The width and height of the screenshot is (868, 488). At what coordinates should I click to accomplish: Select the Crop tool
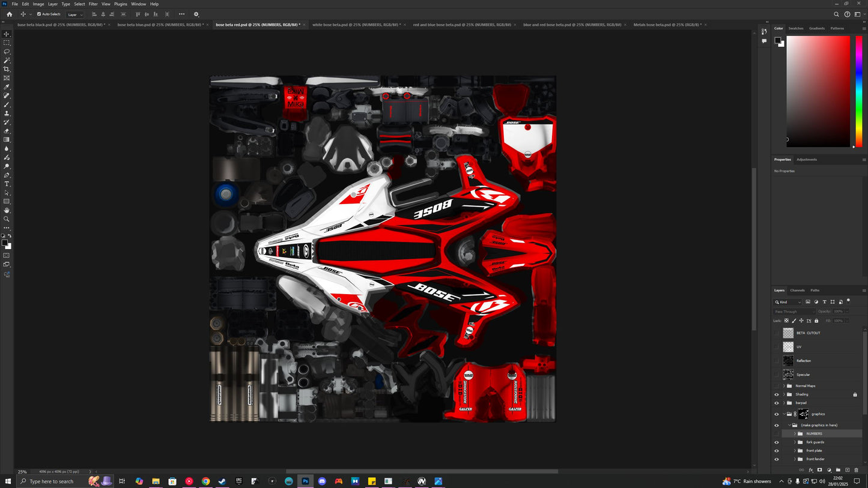(x=7, y=69)
